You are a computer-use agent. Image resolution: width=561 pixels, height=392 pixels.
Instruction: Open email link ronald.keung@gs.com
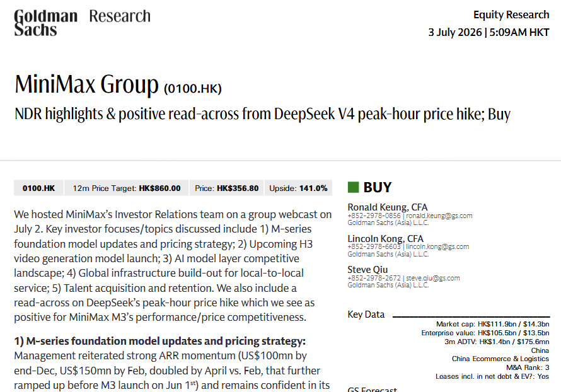coord(439,216)
